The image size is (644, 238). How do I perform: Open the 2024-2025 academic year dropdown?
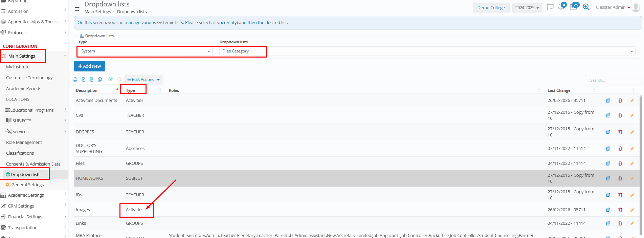click(x=527, y=8)
